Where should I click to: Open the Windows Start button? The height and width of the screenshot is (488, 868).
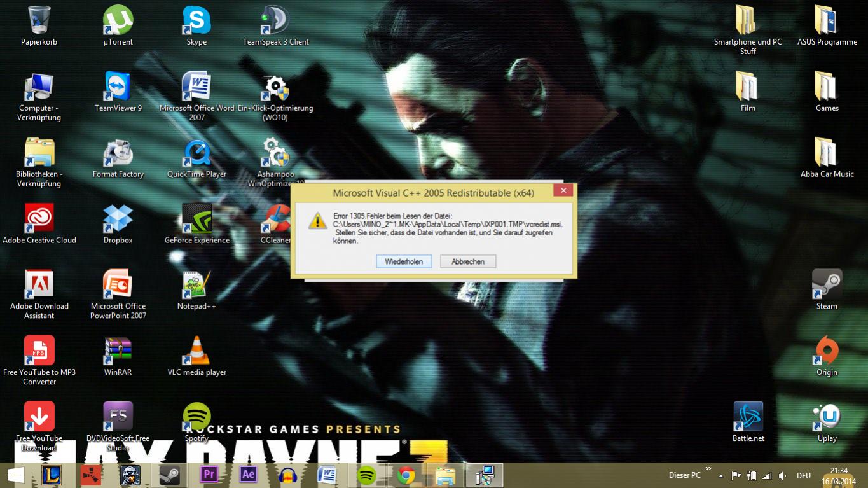point(15,475)
